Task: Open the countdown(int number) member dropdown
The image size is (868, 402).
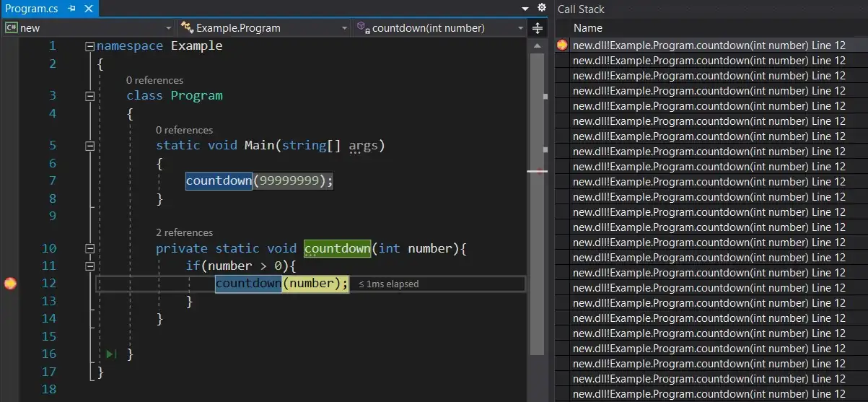Action: pyautogui.click(x=440, y=28)
